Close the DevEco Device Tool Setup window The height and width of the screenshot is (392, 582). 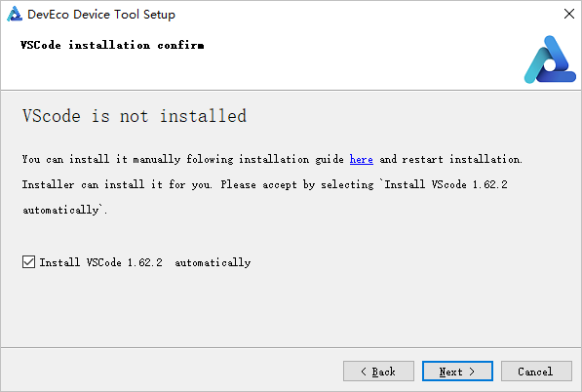click(x=569, y=14)
